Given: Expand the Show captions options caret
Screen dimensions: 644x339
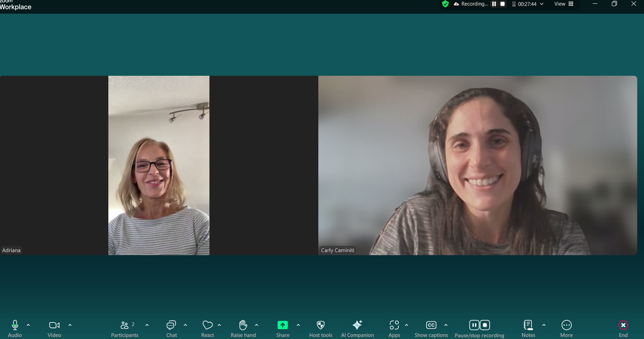Looking at the screenshot, I should pyautogui.click(x=446, y=325).
